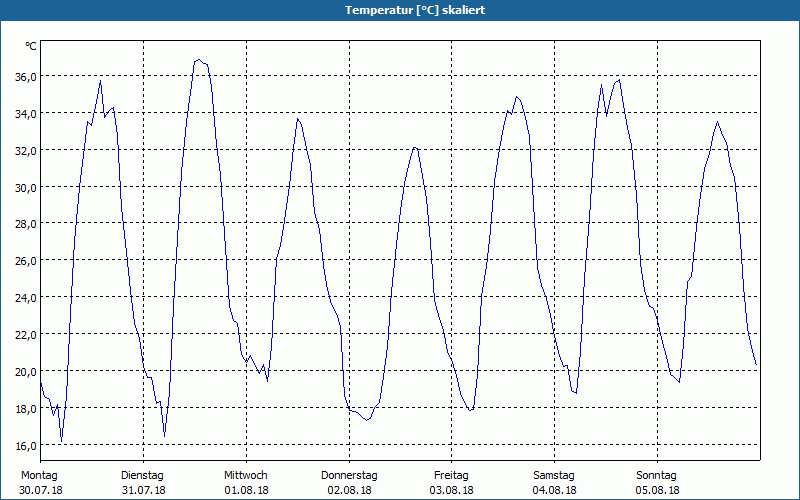Click the Dienstag day label
This screenshot has height=500, width=800.
point(142,476)
